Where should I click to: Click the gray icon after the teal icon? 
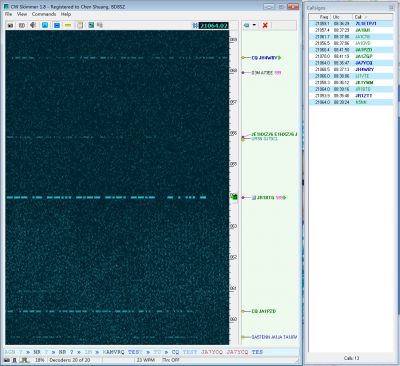100,25
